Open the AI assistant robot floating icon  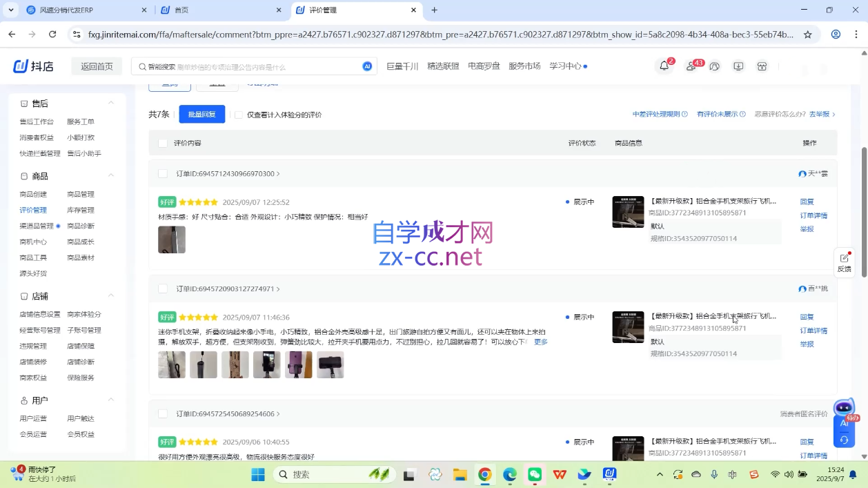point(844,409)
